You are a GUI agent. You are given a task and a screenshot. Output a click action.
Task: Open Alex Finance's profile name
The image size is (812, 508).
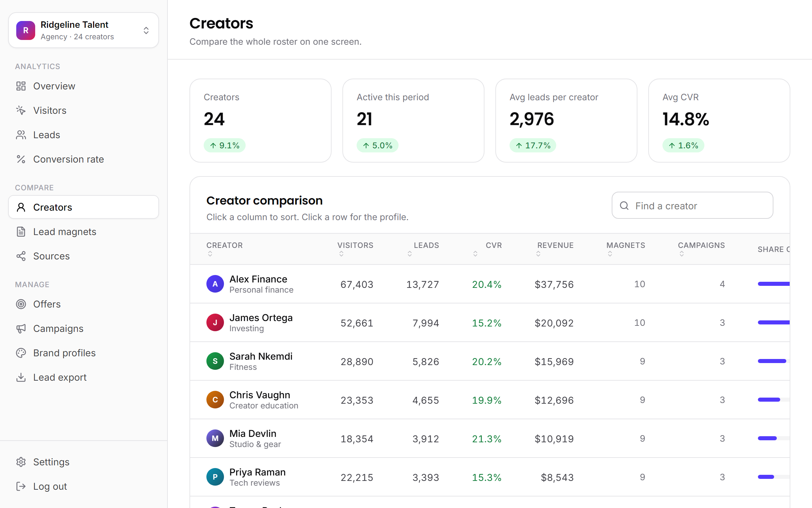pos(258,279)
